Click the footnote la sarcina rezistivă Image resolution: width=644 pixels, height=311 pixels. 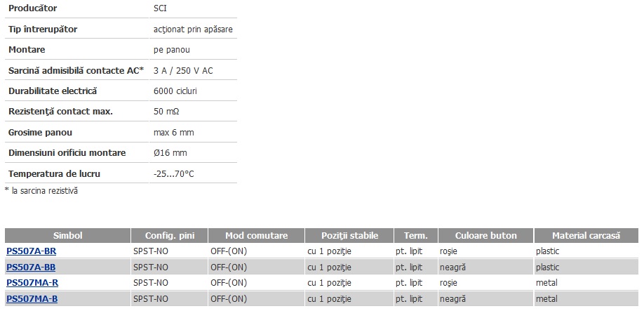tap(41, 191)
